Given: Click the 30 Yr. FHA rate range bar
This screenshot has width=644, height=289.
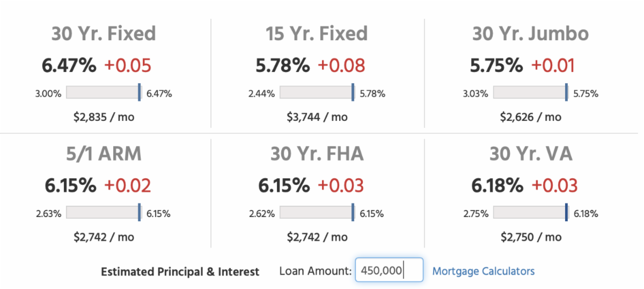Looking at the screenshot, I should (317, 213).
